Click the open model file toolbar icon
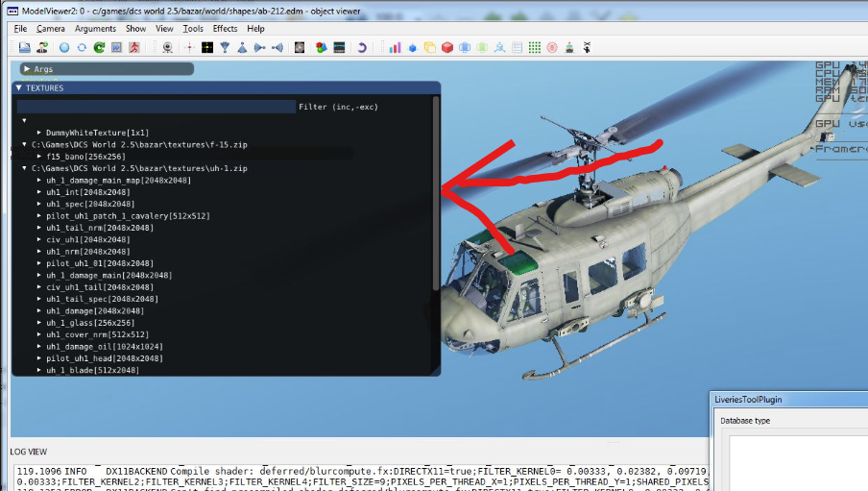 click(x=24, y=48)
